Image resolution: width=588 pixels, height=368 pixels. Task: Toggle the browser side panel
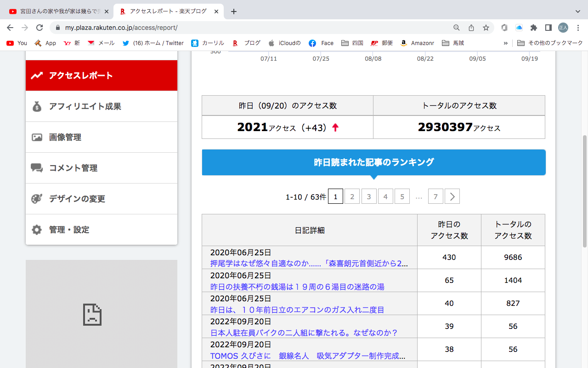548,28
